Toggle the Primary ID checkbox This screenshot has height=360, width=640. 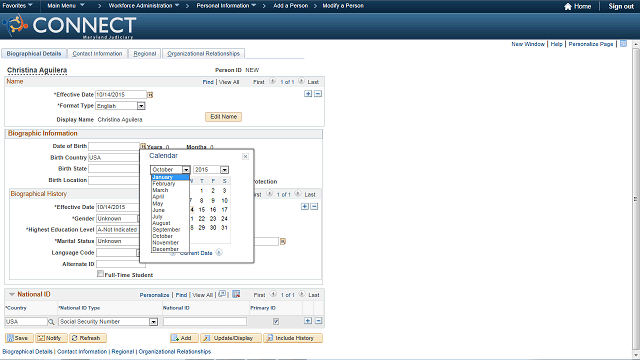[276, 322]
